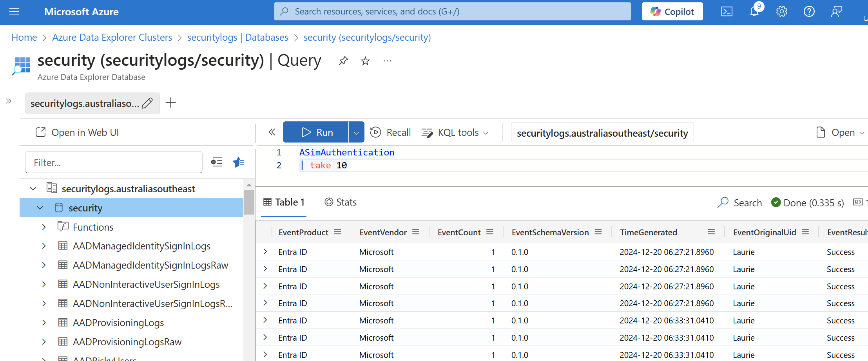Image resolution: width=868 pixels, height=361 pixels.
Task: Expand the AADProvisioningLogs table
Action: 44,323
